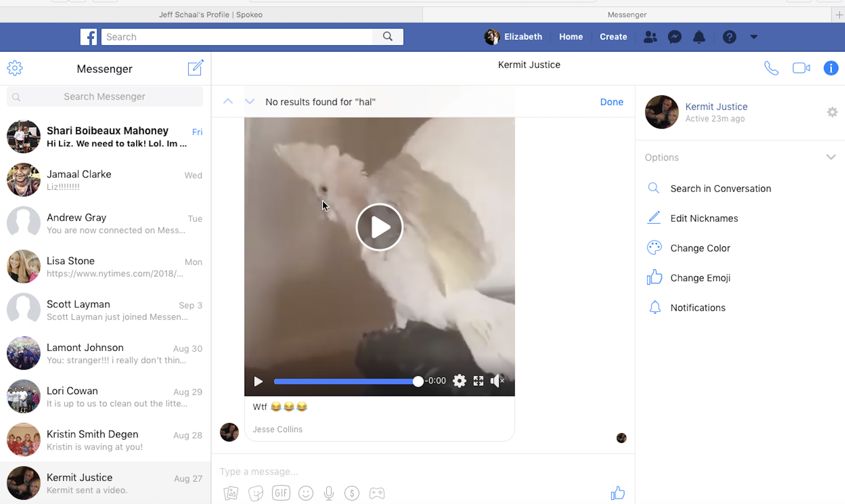845x504 pixels.
Task: Go to Home in top bar
Action: pyautogui.click(x=571, y=37)
